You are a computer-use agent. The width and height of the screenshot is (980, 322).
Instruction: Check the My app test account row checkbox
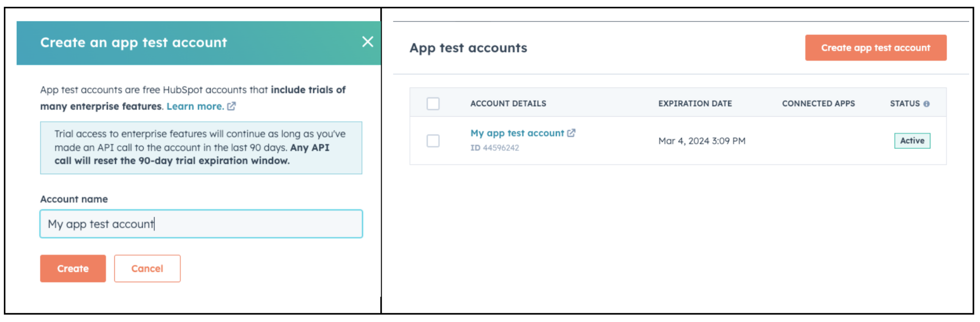[x=433, y=141]
